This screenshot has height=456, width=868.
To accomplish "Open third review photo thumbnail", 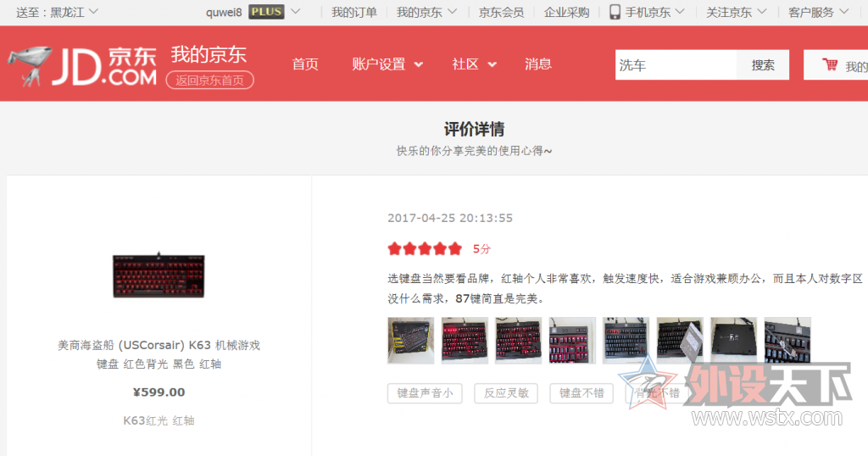I will 518,341.
